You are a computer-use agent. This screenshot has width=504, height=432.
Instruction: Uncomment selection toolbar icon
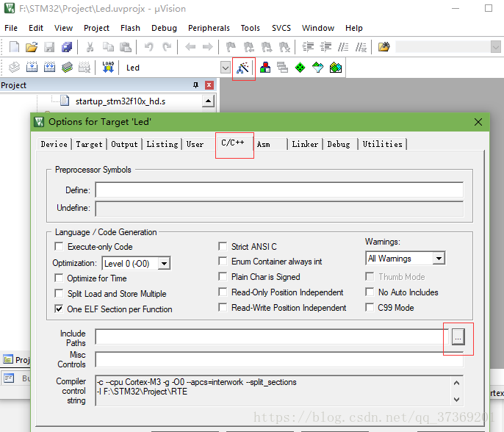[x=361, y=47]
